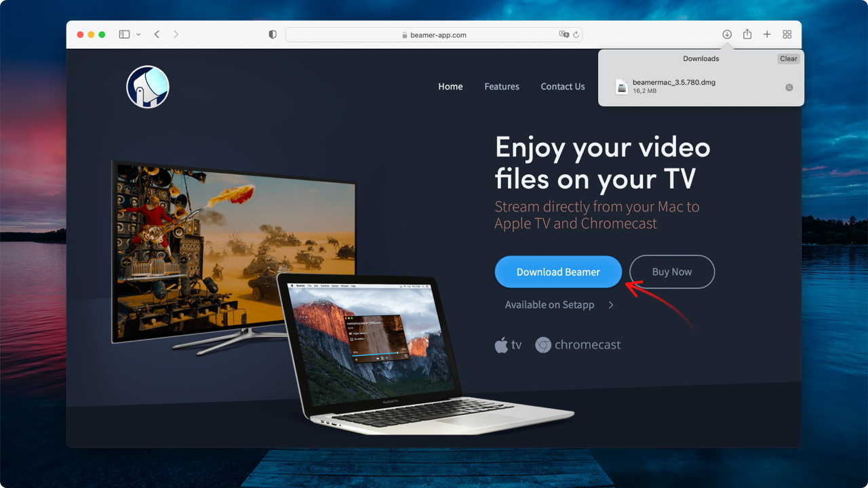Click the chevron next to Setapp

coord(611,305)
